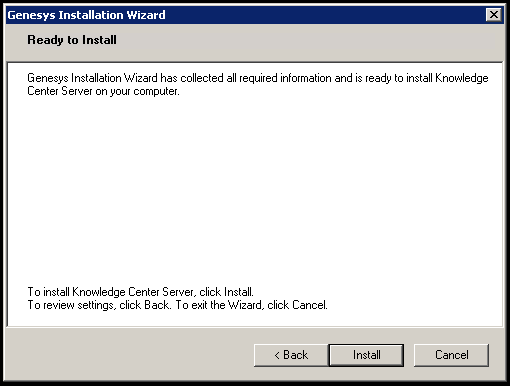Screen dimensions: 510x386
Task: Return to the previous wizard page to review settings
Action: click(291, 355)
